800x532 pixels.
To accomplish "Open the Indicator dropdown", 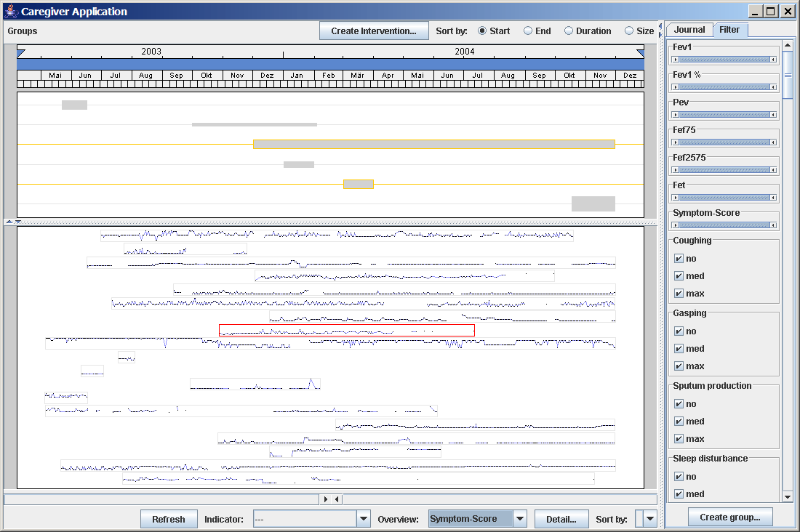I will point(364,519).
